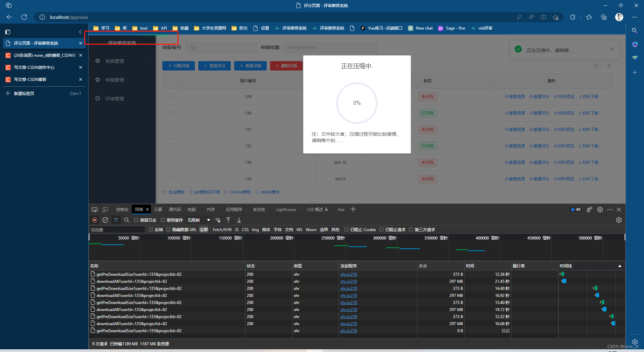Screen dimensions: 644x352
Task: Close the DevTools panel
Action: coord(619,210)
